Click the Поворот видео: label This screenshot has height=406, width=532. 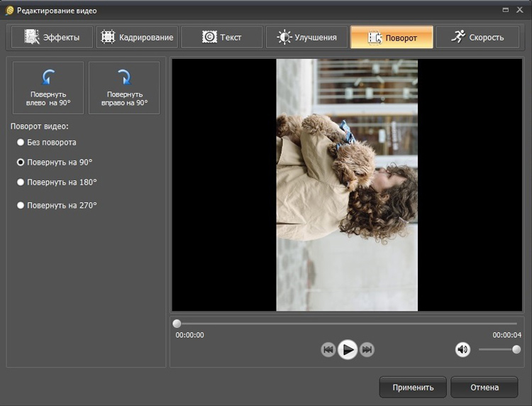click(39, 126)
